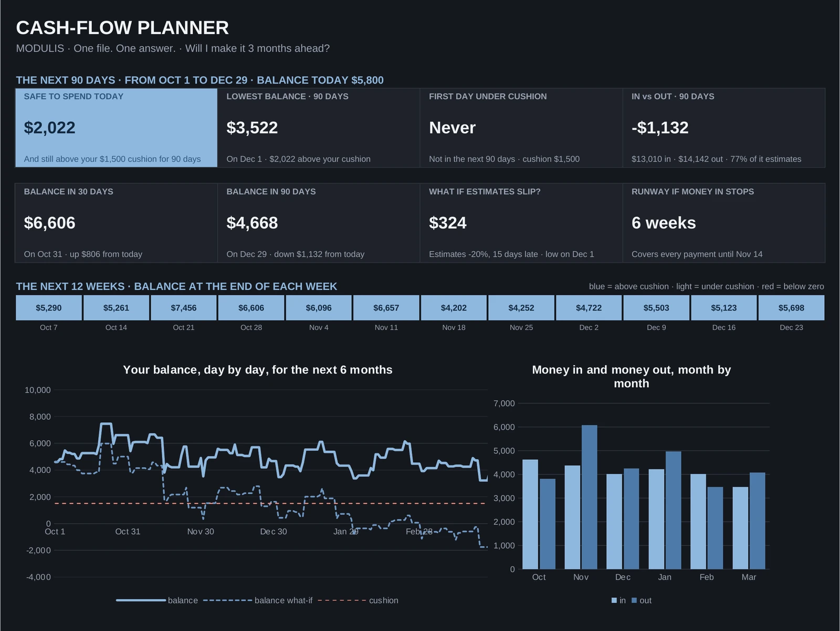Click the 'Dec 30' axis label
Screen dimensions: 840x631
[x=274, y=532]
